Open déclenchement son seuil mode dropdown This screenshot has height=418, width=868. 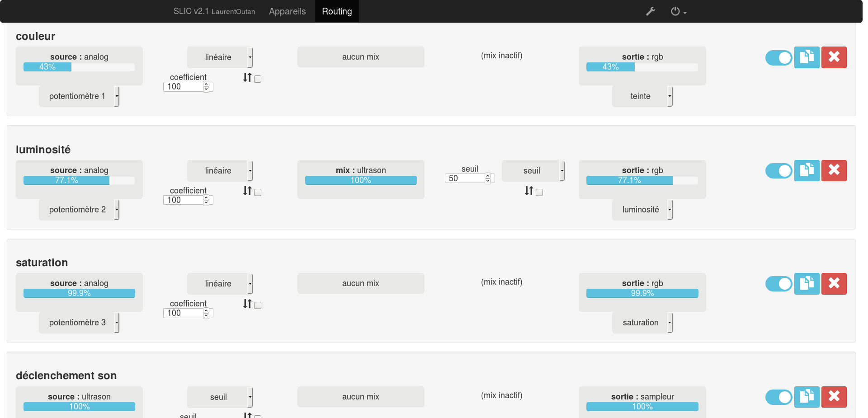220,397
